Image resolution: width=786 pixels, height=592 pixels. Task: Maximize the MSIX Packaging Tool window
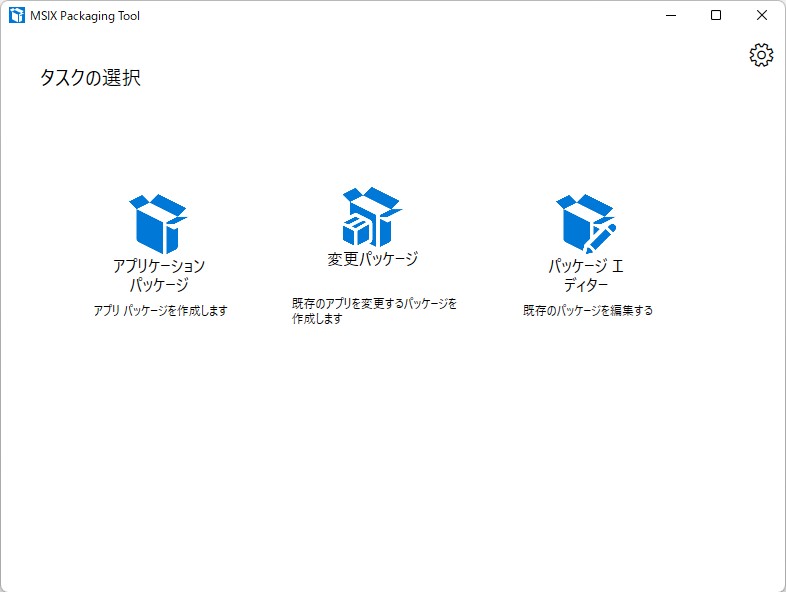tap(716, 16)
